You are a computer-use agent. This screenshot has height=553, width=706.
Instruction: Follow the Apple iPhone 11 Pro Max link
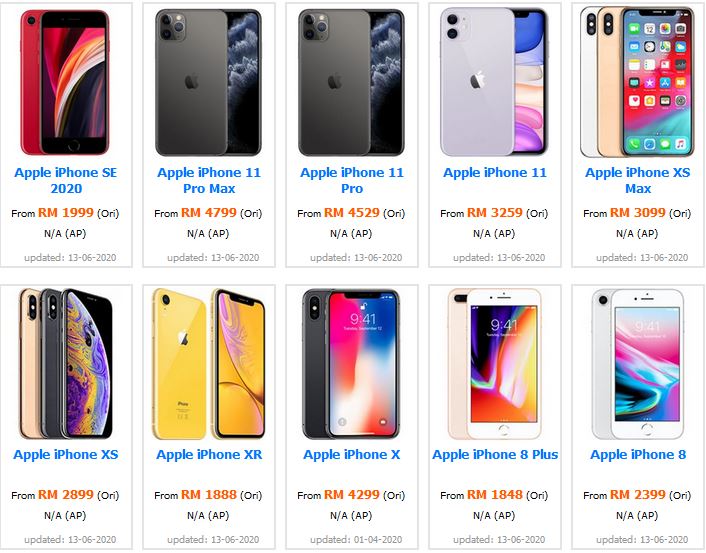coord(209,180)
